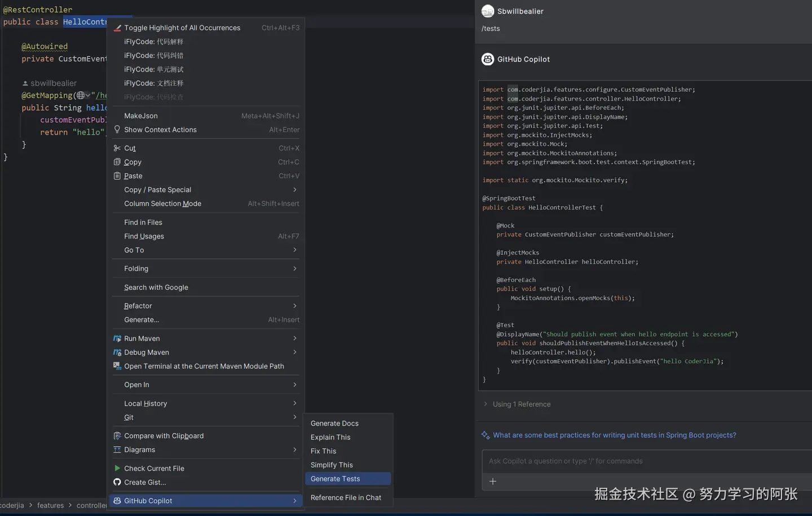Click the author icon beside sbwillbealier
The image size is (812, 516).
pos(25,83)
